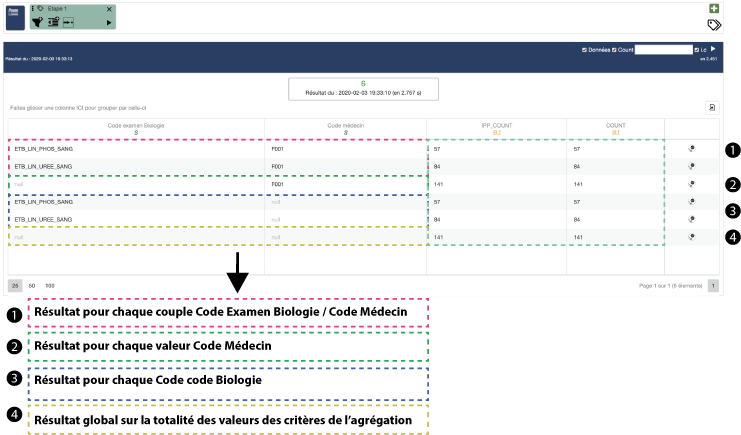Click the white text field in header bar
This screenshot has height=435, width=741.
click(663, 49)
